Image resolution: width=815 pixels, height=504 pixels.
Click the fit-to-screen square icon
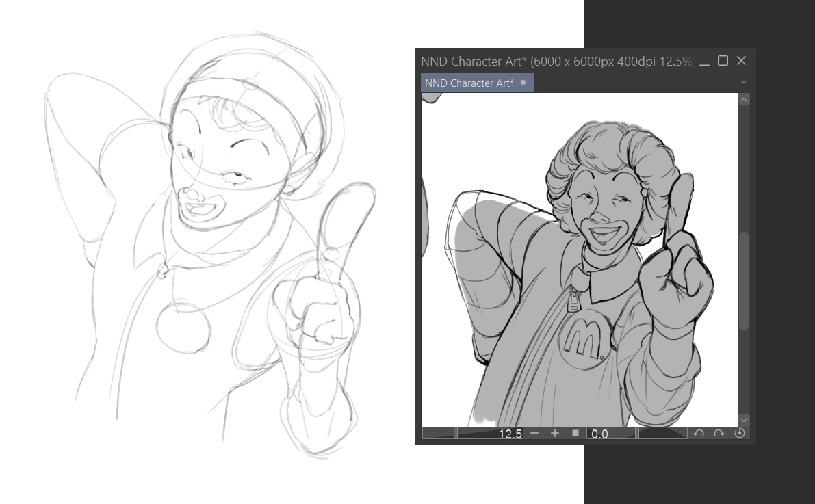[575, 434]
